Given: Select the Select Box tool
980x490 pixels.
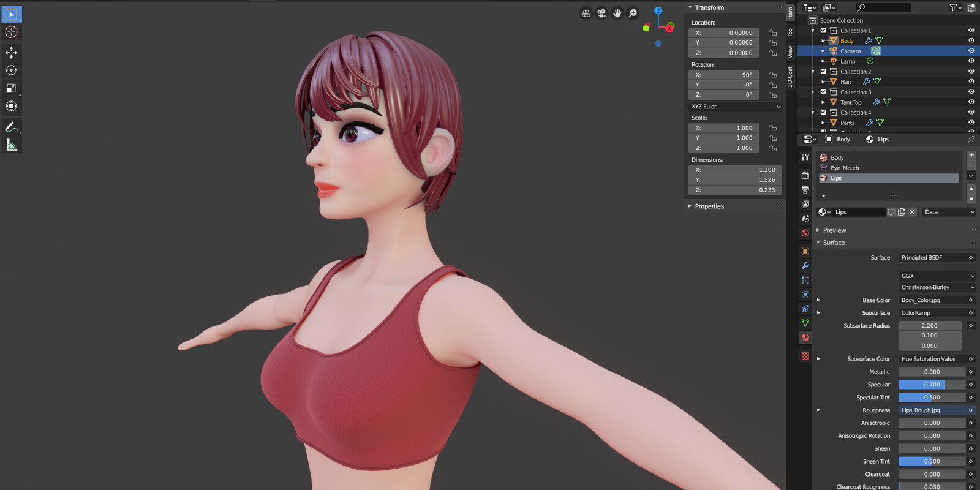Looking at the screenshot, I should tap(11, 13).
